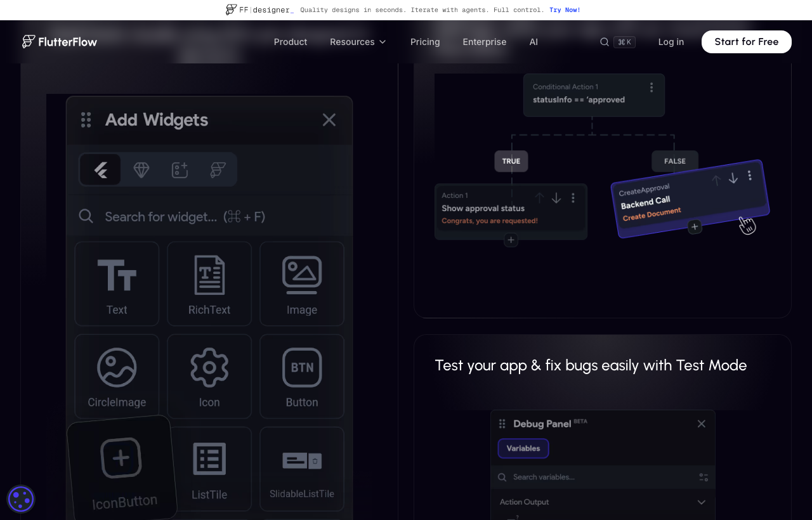The image size is (812, 520).
Task: Expand the Resources dropdown
Action: [x=358, y=42]
